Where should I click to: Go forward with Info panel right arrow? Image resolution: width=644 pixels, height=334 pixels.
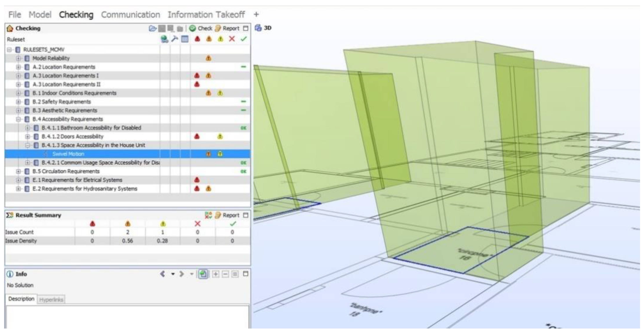(x=181, y=274)
